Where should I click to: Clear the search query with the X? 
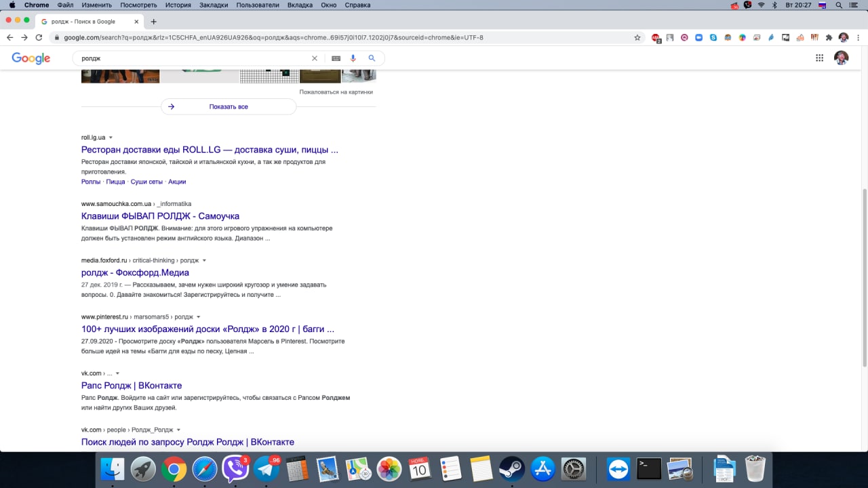[x=315, y=58]
